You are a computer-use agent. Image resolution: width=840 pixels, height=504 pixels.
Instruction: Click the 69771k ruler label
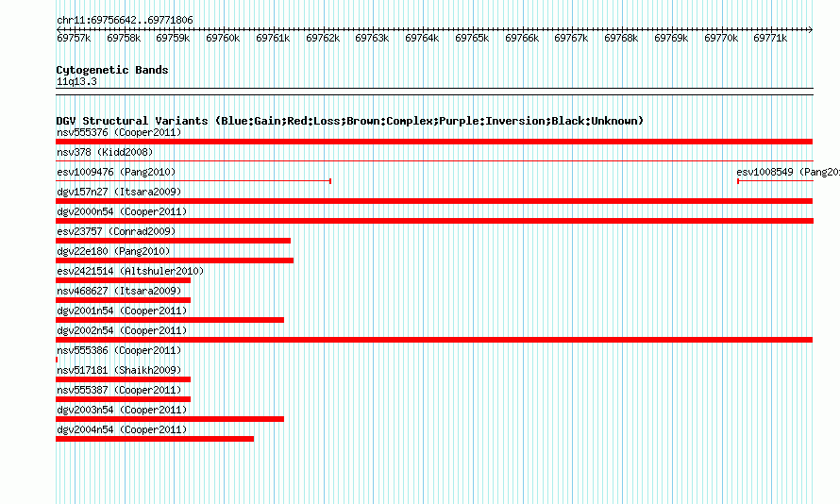(770, 38)
